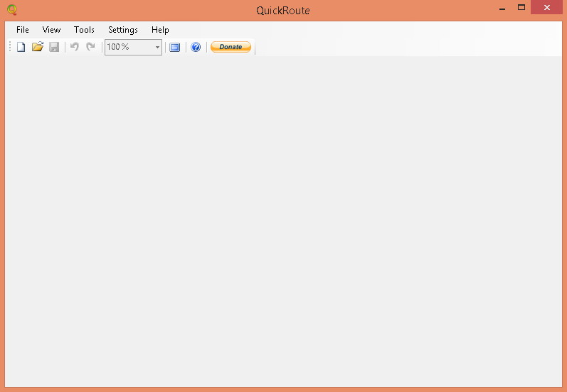Click the QuickRoute app icon in title bar
567x392 pixels.
click(x=11, y=10)
